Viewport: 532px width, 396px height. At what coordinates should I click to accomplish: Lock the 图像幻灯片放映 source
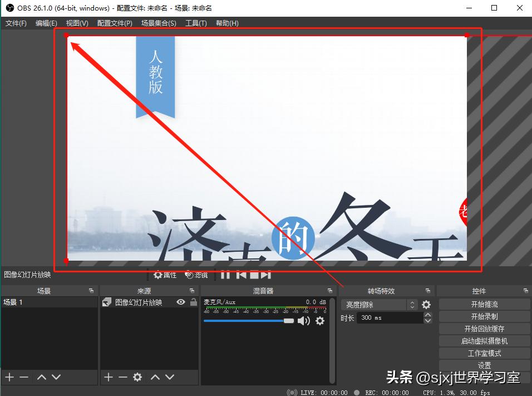click(x=193, y=302)
